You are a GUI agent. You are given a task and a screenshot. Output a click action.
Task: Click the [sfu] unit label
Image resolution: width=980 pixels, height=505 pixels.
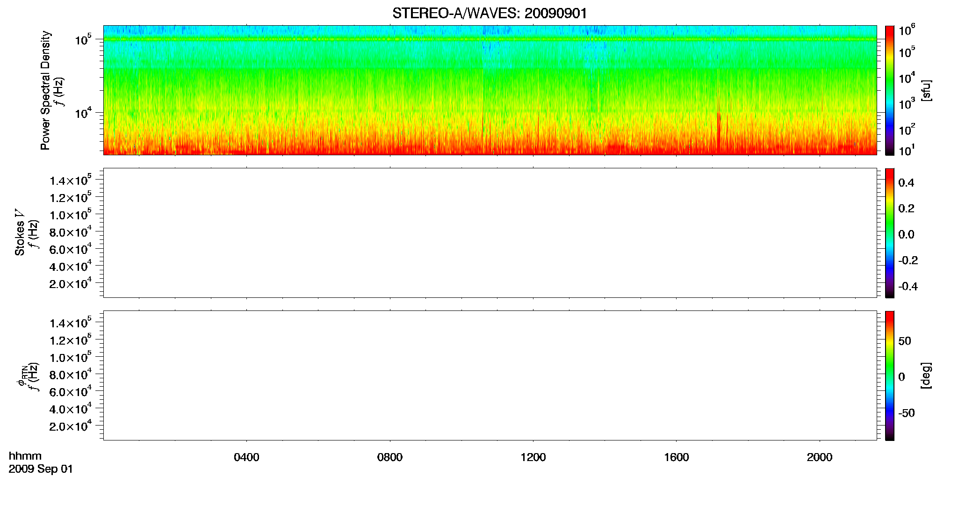tap(926, 90)
